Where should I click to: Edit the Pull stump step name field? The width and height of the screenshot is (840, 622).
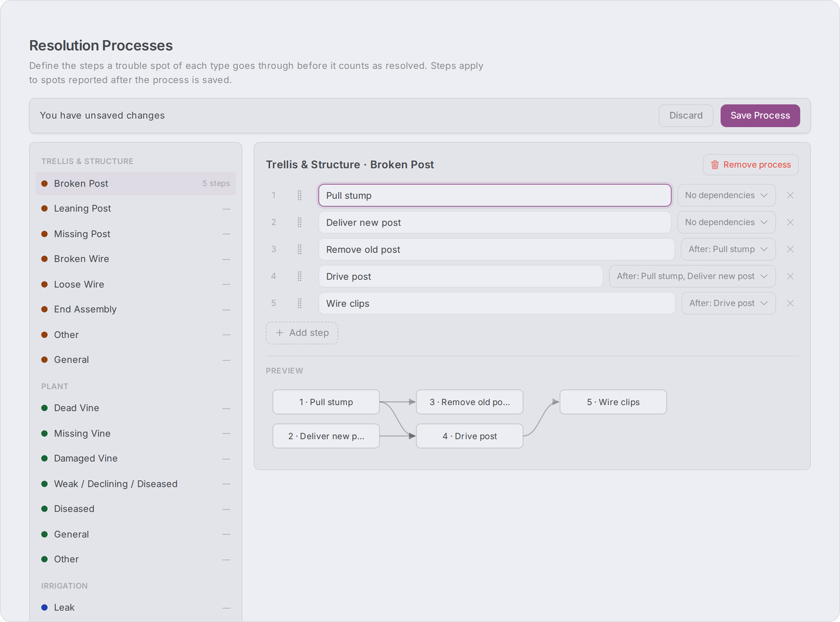coord(495,195)
